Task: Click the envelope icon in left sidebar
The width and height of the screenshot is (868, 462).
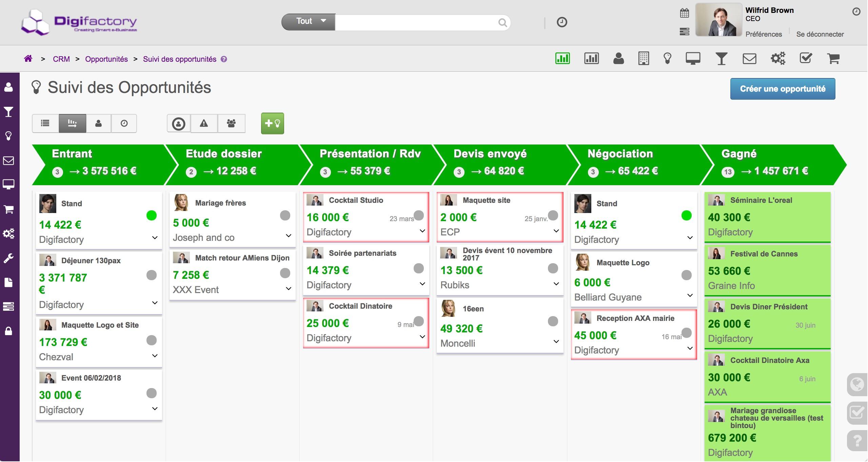Action: click(x=8, y=160)
